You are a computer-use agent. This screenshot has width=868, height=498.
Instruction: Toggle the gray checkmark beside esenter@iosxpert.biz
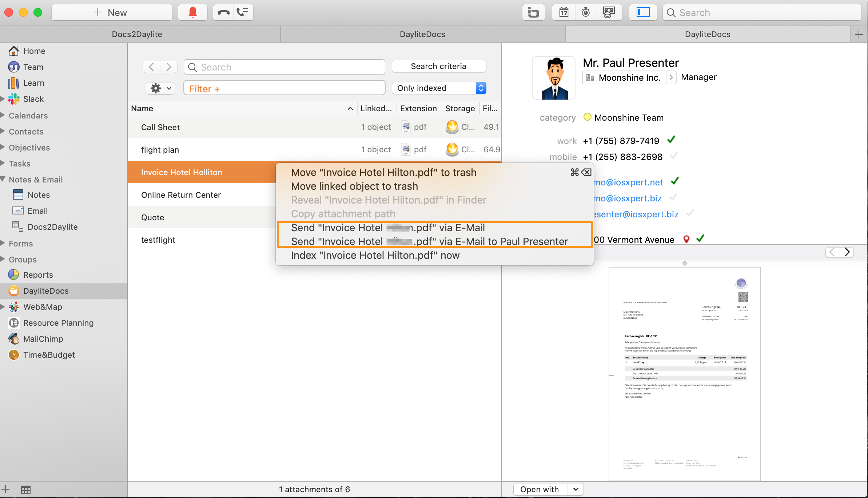point(690,213)
